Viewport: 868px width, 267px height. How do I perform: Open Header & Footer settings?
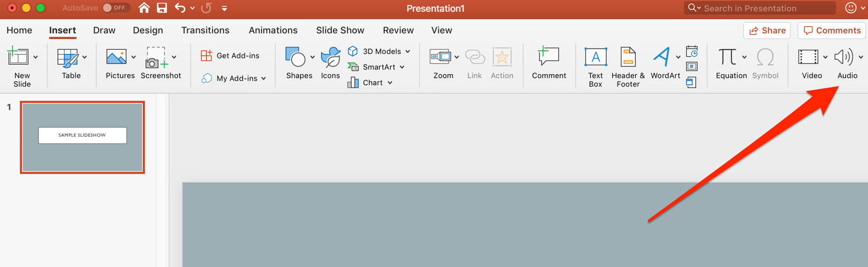pos(628,67)
